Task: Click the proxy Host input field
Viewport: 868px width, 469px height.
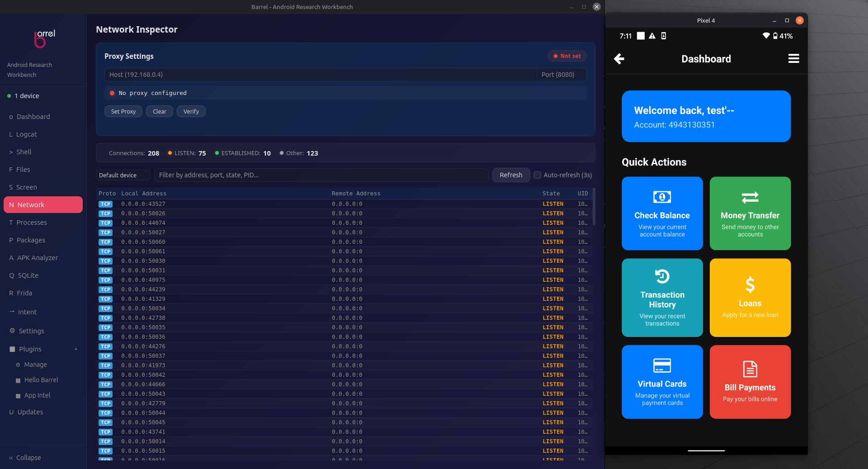Action: pyautogui.click(x=321, y=75)
